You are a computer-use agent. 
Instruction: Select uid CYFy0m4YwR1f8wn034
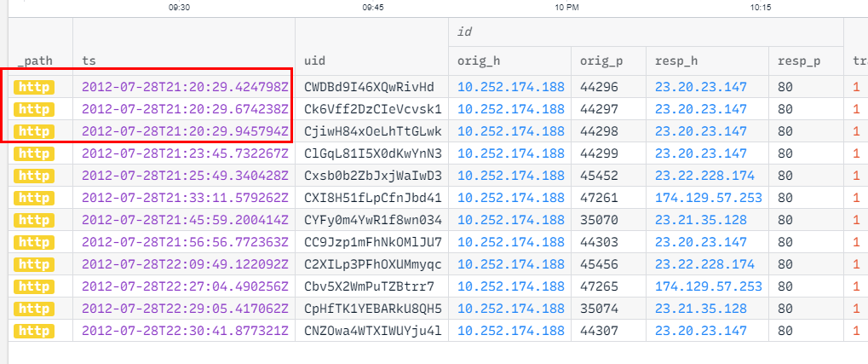(x=373, y=220)
